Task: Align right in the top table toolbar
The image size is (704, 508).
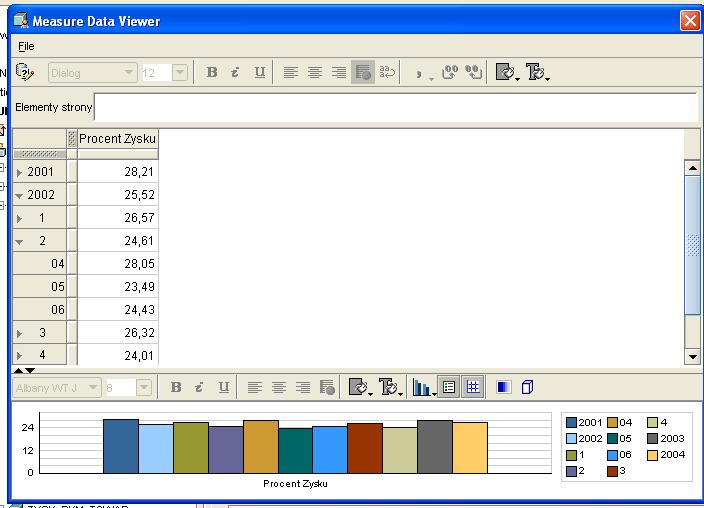Action: (x=339, y=72)
